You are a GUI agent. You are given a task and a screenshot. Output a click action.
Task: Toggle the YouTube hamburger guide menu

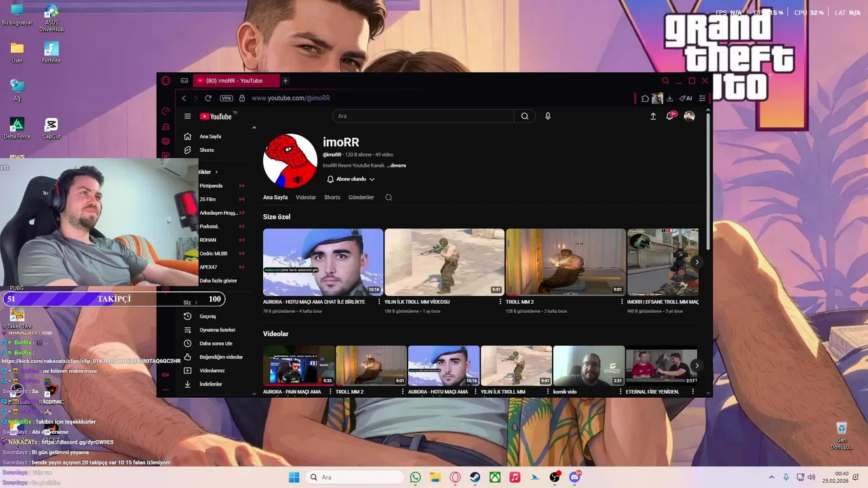(x=188, y=117)
